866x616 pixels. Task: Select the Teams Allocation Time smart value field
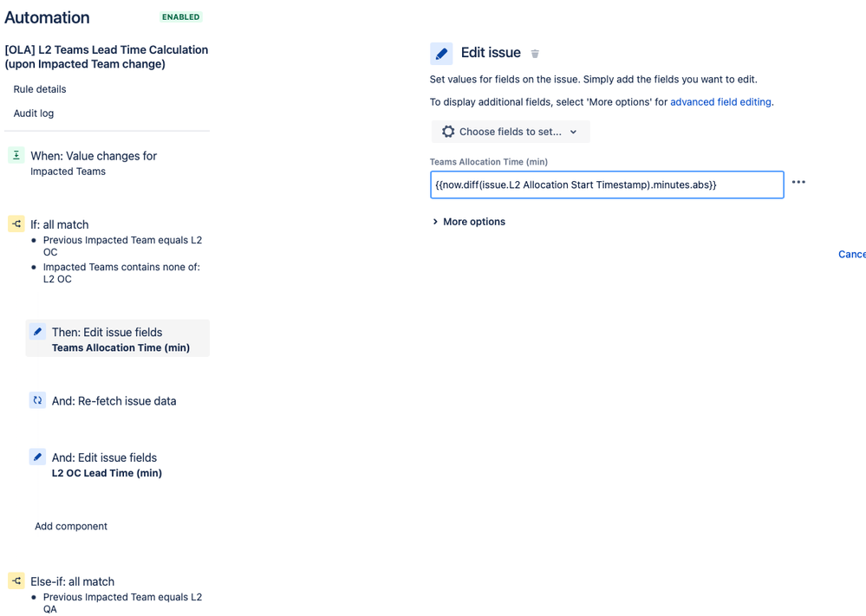pos(607,185)
